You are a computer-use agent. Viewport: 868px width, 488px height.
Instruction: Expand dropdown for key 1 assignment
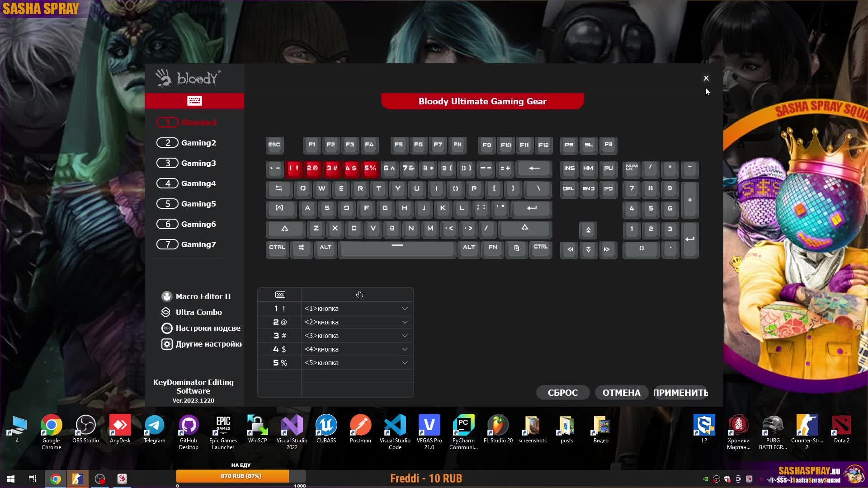coord(405,309)
